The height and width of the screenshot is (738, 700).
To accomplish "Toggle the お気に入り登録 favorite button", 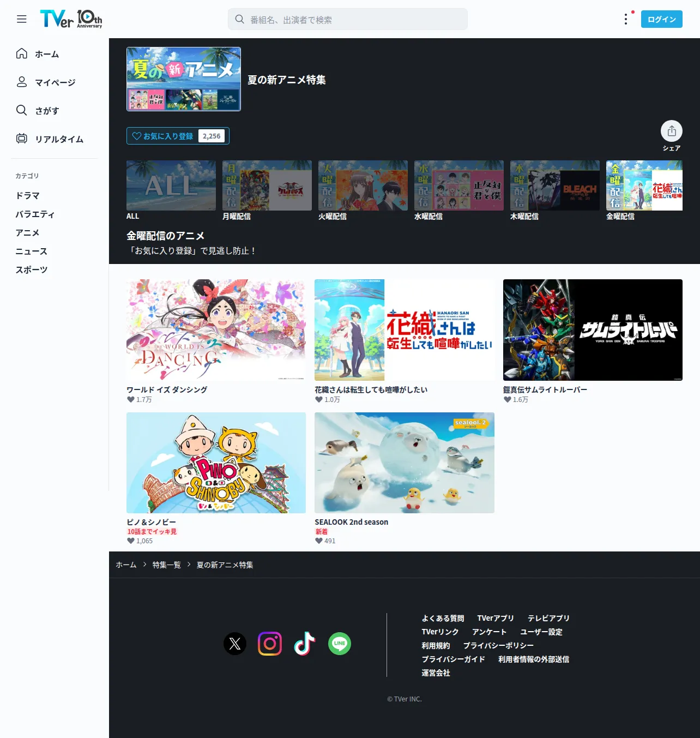I will pyautogui.click(x=178, y=136).
